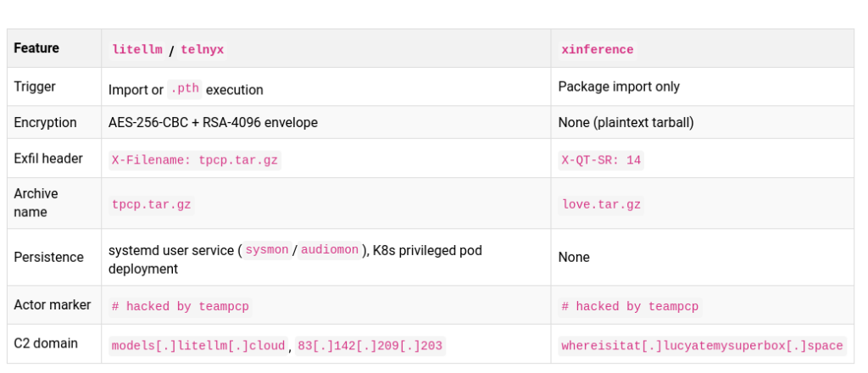The image size is (868, 373).
Task: Click 'AES-256-CBC + RSA-4096 envelope' cell
Action: click(x=213, y=122)
